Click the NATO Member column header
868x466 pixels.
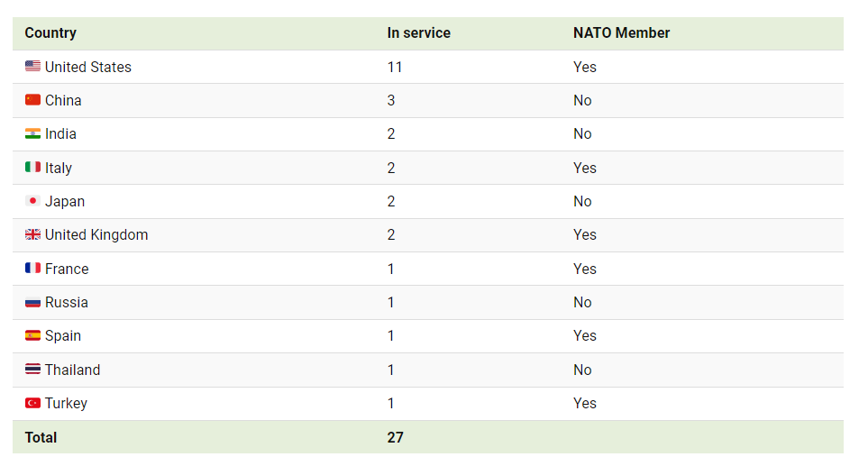621,33
